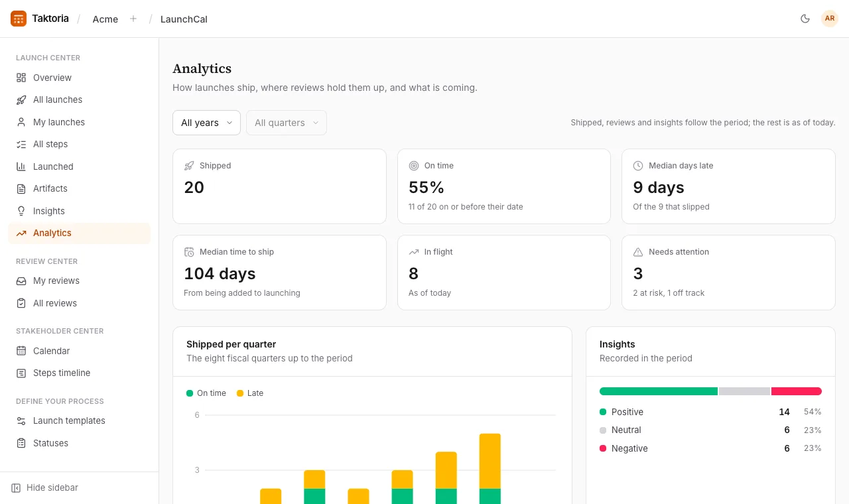Click the document icon beside Artifacts

(21, 188)
